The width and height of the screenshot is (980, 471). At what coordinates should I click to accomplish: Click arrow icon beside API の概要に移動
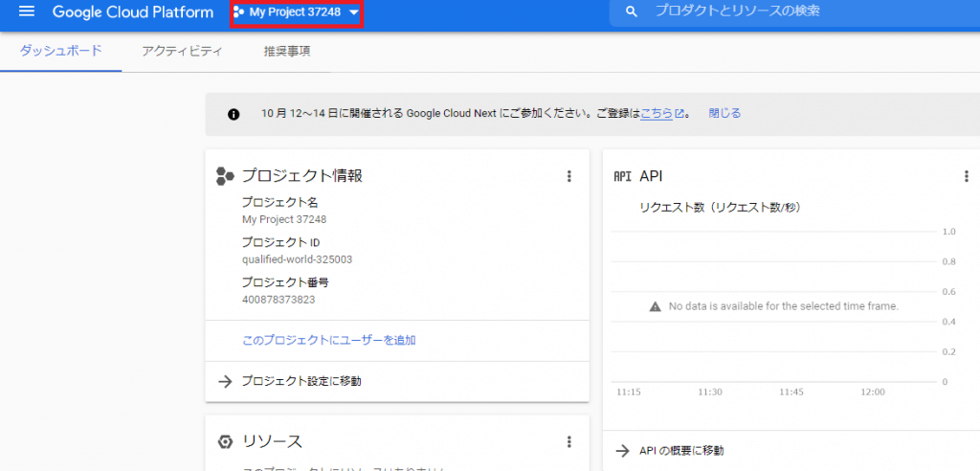tap(622, 450)
